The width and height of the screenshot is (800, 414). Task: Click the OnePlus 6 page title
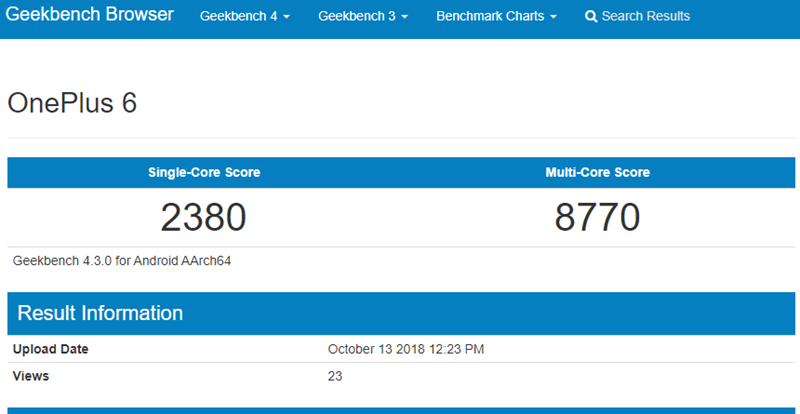pos(71,104)
